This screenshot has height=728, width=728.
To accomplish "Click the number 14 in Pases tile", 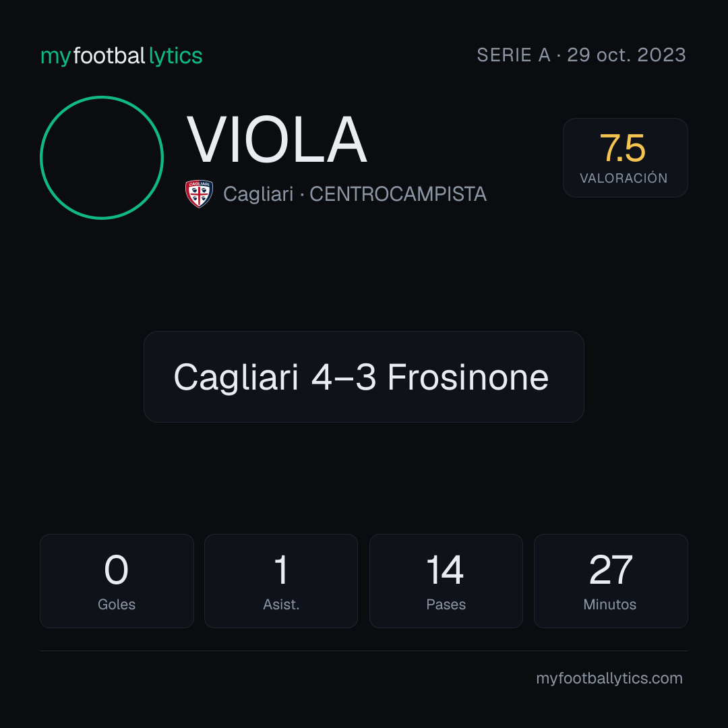I will 445,570.
